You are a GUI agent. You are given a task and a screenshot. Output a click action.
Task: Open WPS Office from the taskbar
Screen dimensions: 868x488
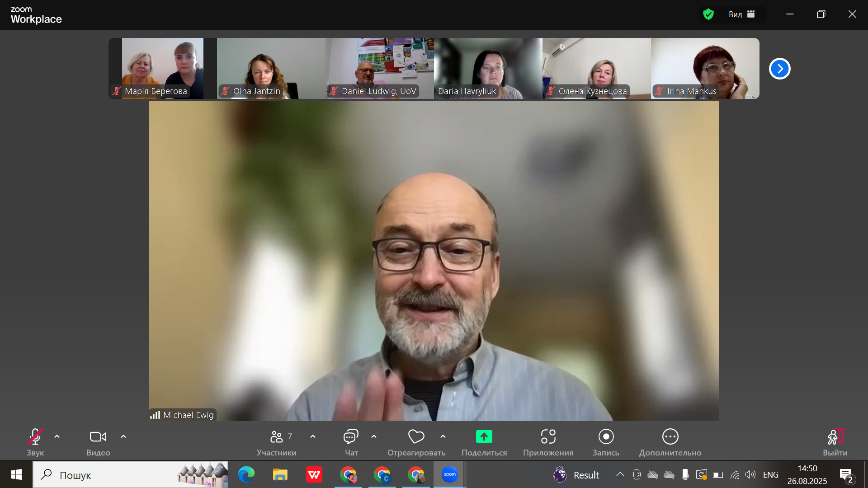pyautogui.click(x=314, y=474)
